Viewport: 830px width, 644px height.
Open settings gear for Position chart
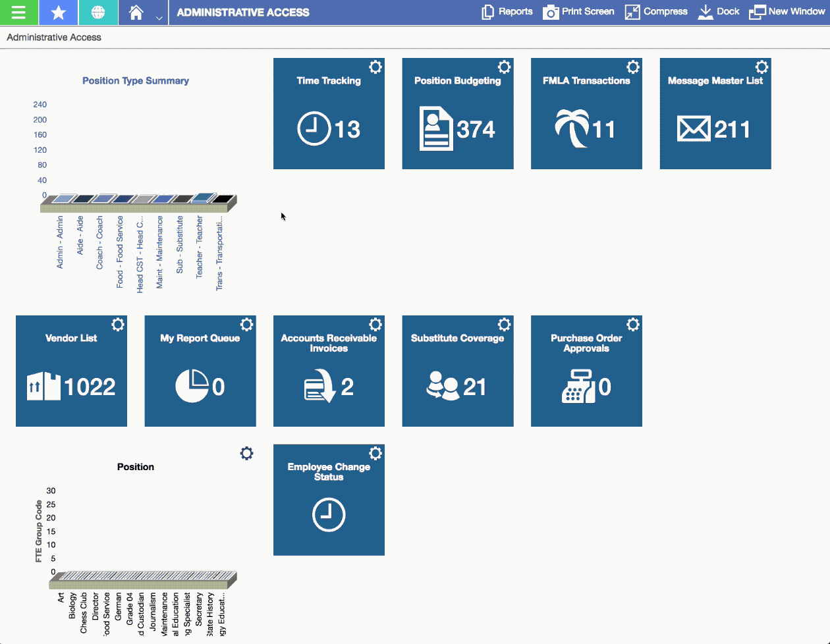[x=246, y=453]
